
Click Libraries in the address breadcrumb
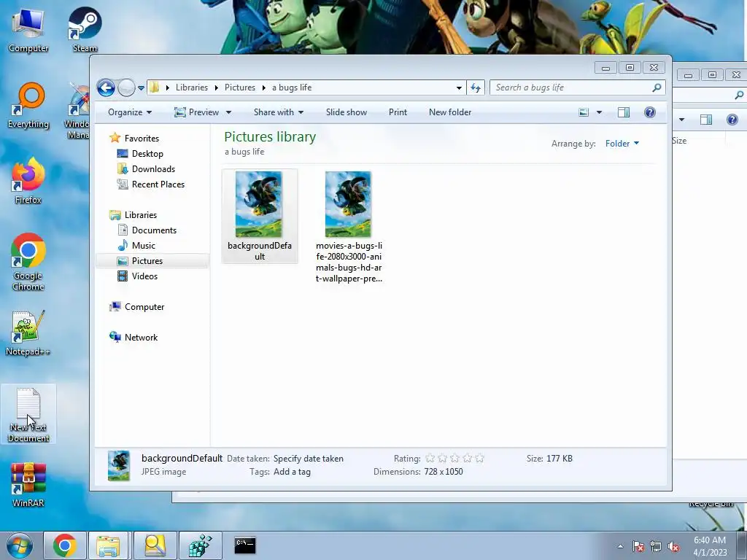[192, 87]
